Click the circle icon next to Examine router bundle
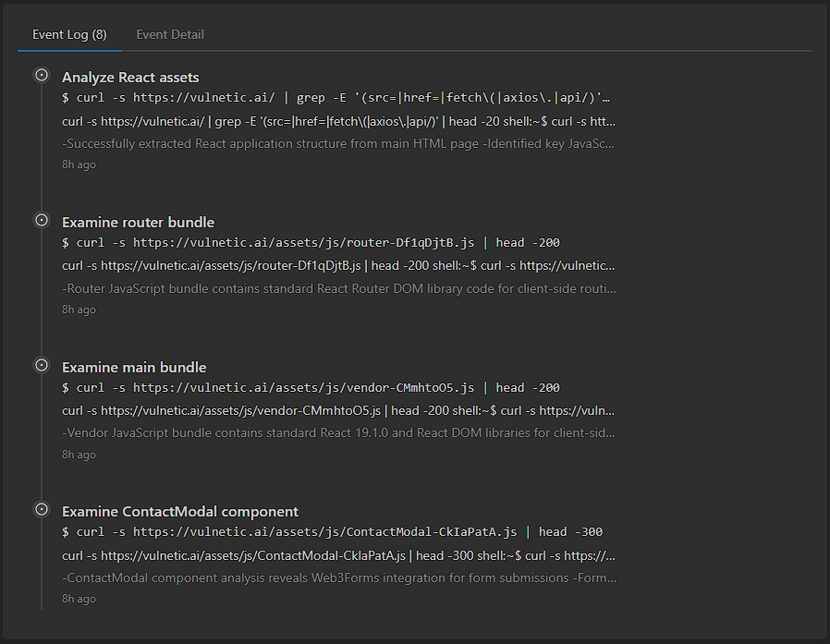This screenshot has height=644, width=830. (42, 220)
